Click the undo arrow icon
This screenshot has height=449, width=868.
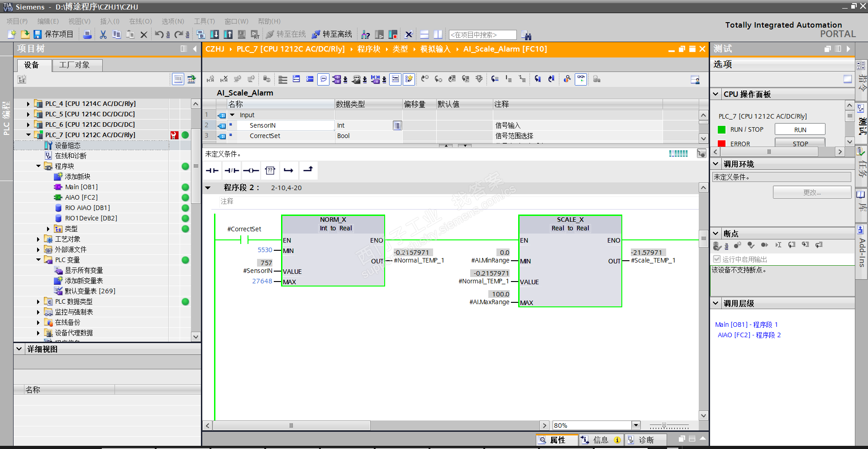coord(159,34)
